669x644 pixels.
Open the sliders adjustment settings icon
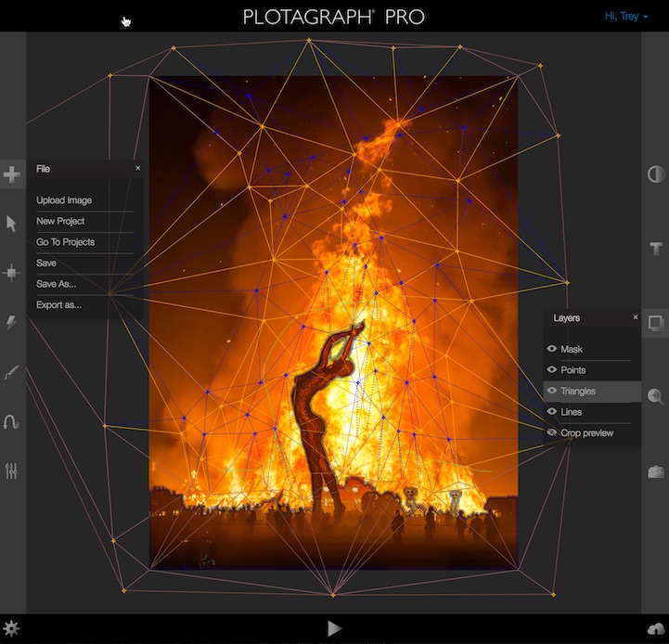12,470
